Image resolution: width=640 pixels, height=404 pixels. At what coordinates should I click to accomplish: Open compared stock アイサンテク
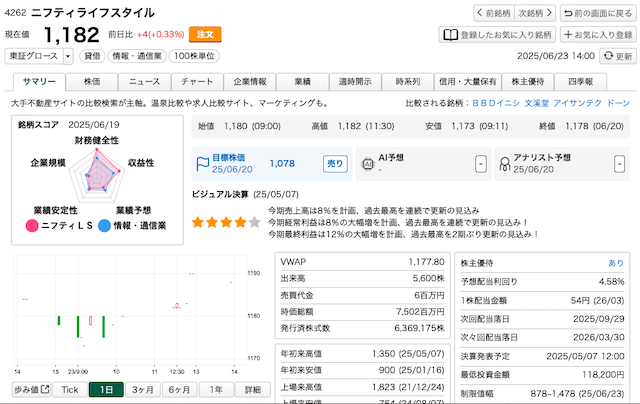pyautogui.click(x=577, y=103)
